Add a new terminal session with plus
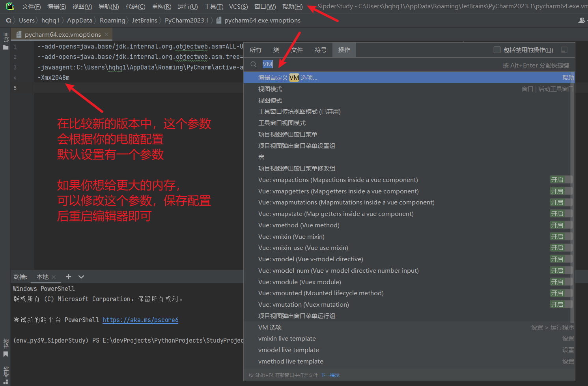Image resolution: width=588 pixels, height=386 pixels. [x=69, y=277]
